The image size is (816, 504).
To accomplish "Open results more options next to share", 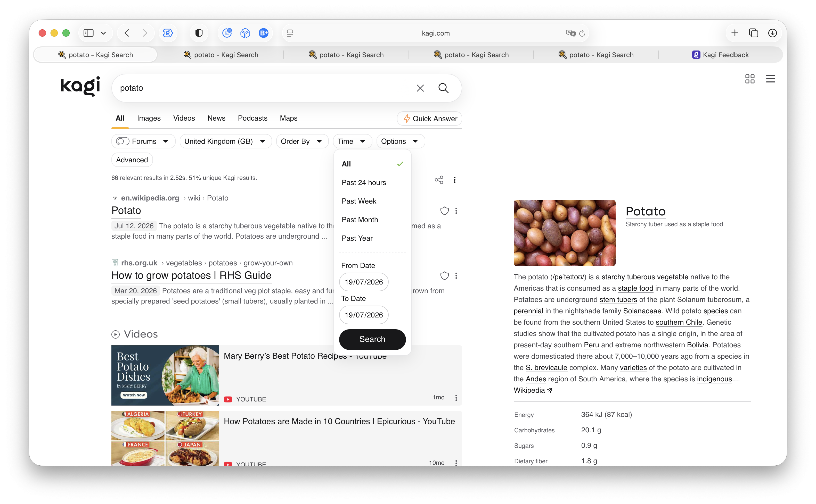I will [454, 180].
